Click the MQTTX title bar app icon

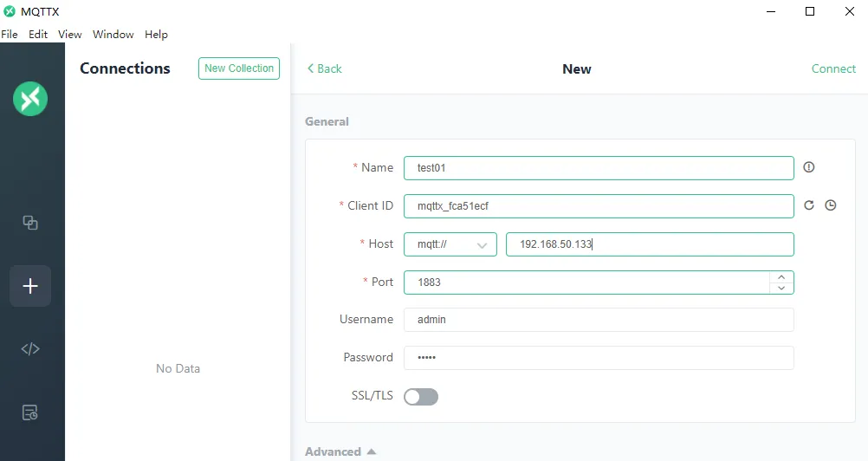click(10, 11)
